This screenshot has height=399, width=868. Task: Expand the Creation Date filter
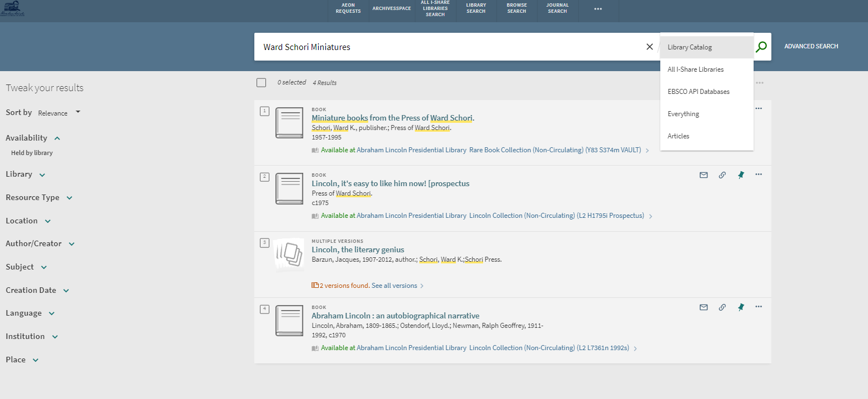(x=37, y=291)
